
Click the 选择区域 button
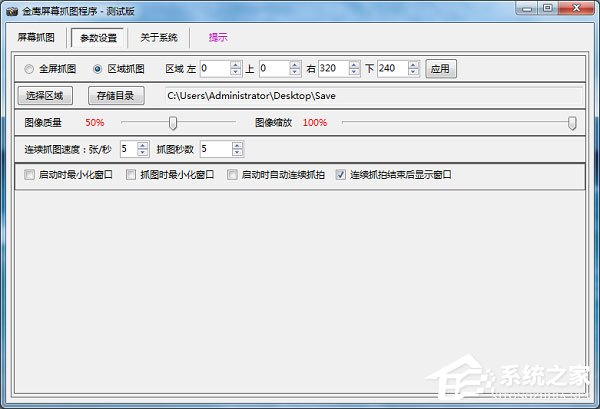tap(45, 96)
